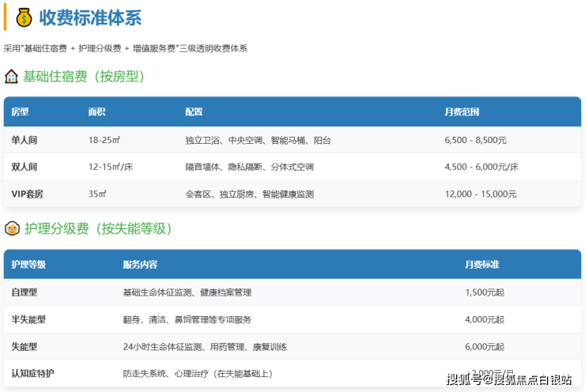Click the 房型 column header
The width and height of the screenshot is (585, 392).
20,112
